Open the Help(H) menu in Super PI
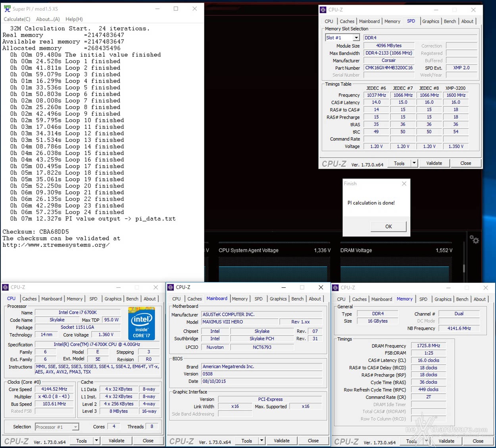This screenshot has height=448, width=496. 74,19
